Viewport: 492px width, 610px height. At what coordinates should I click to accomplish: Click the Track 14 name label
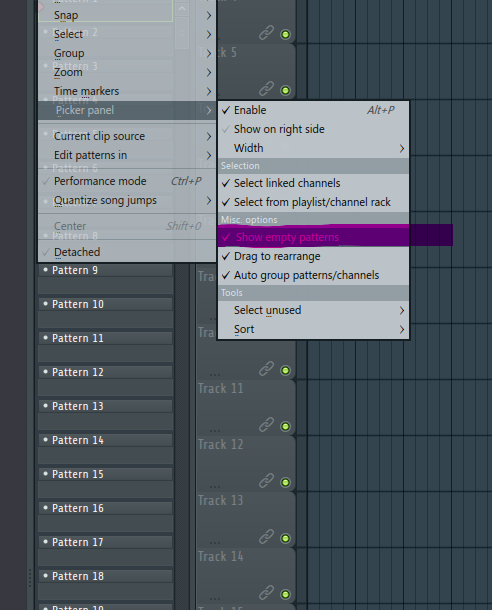[x=221, y=557]
